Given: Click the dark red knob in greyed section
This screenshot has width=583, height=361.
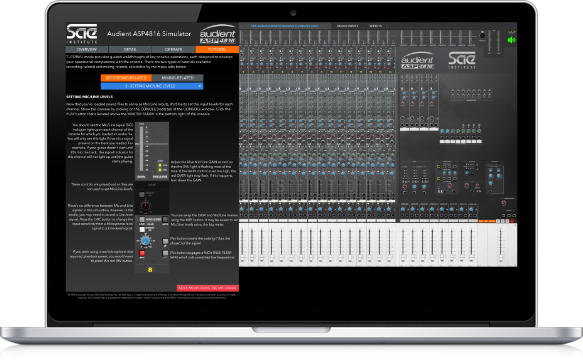Looking at the screenshot, I should click(145, 206).
